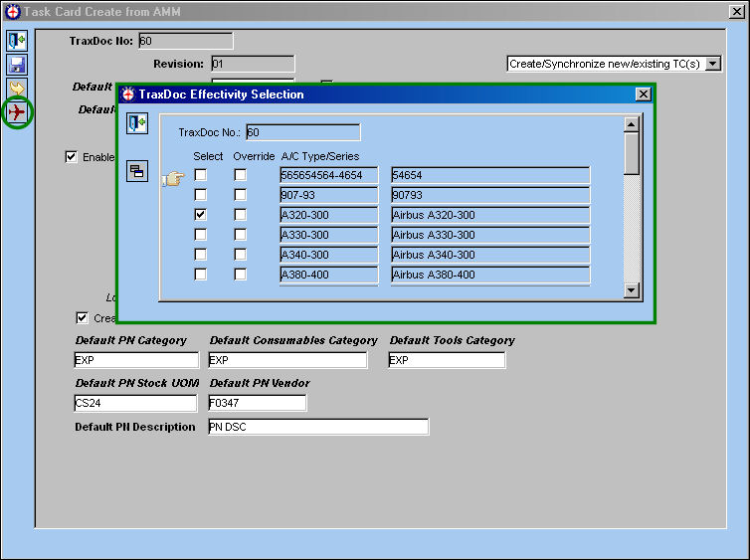The width and height of the screenshot is (750, 560).
Task: Click the Default PN Category field
Action: tap(136, 360)
